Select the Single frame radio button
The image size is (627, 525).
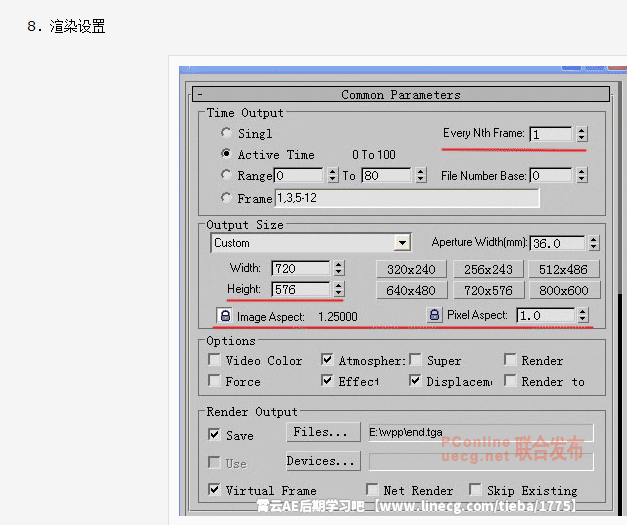tap(226, 132)
